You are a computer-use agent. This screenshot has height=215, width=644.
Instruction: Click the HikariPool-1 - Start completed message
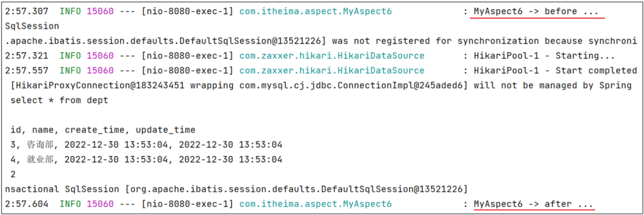point(555,71)
